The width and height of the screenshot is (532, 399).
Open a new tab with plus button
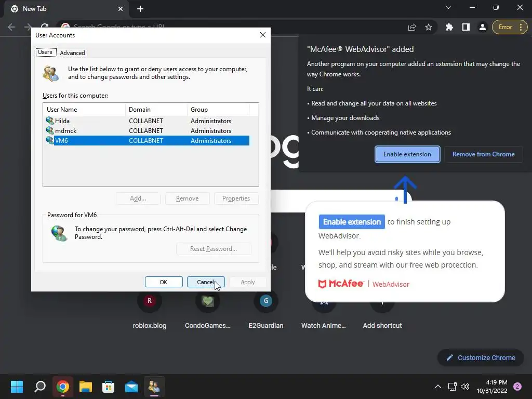140,9
